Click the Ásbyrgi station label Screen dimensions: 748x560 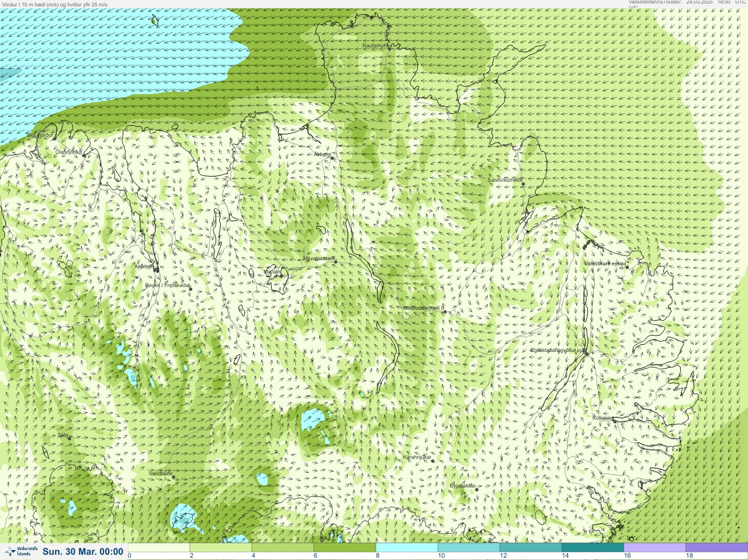click(322, 154)
